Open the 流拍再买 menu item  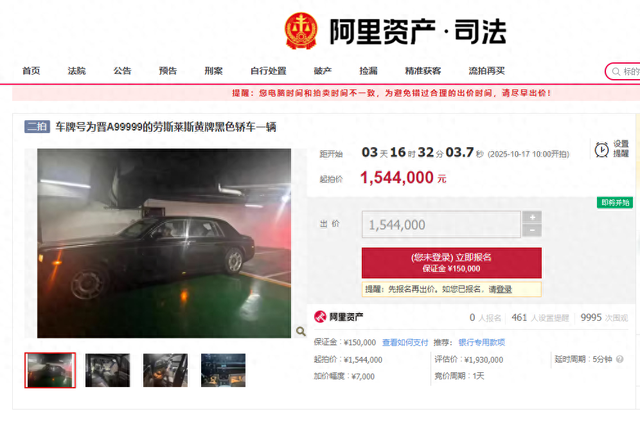(x=487, y=71)
